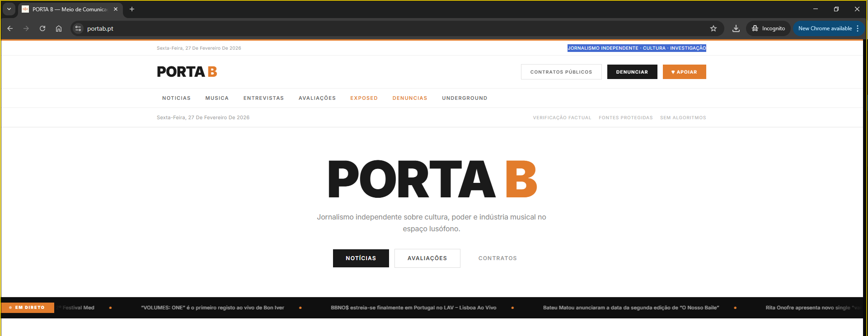Open the Avaliações menu item

(317, 98)
